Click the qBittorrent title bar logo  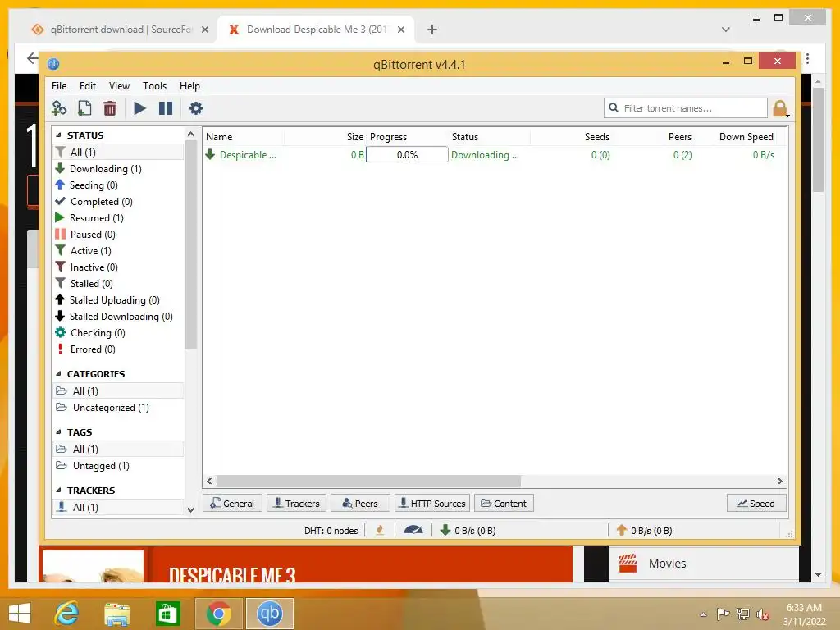tap(53, 64)
